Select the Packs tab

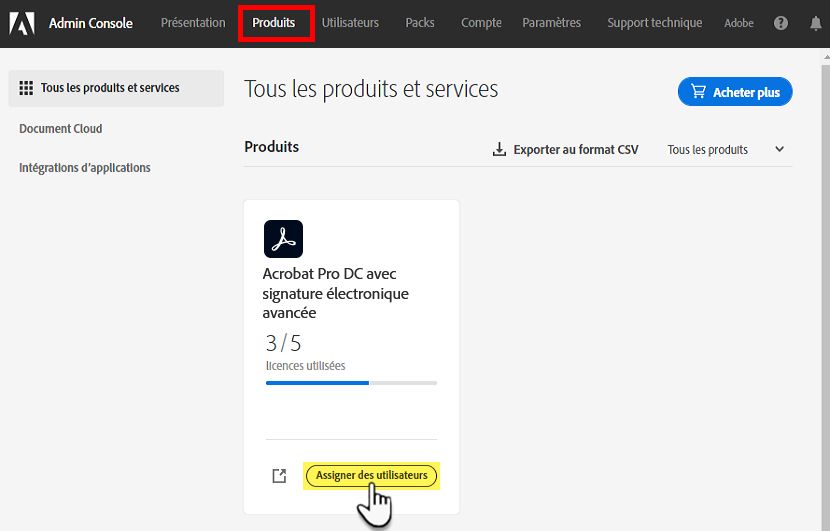tap(420, 23)
